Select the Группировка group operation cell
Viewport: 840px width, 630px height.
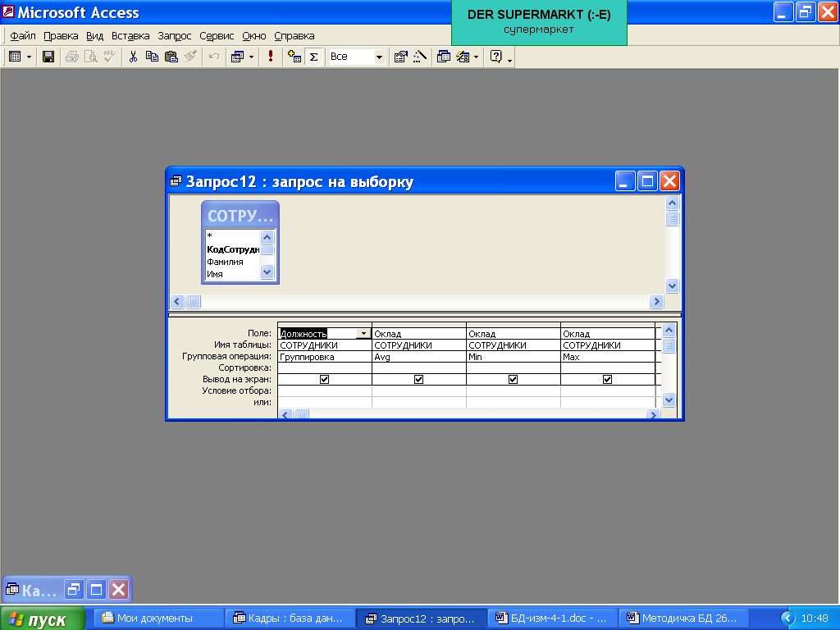pyautogui.click(x=325, y=357)
